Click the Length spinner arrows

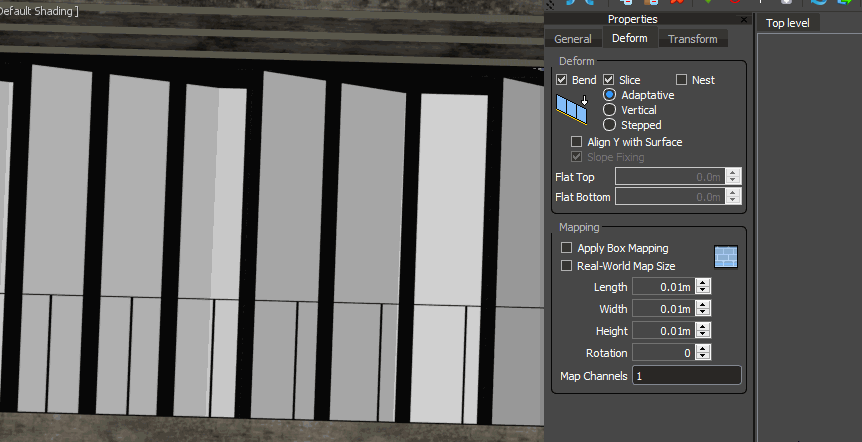click(x=703, y=287)
